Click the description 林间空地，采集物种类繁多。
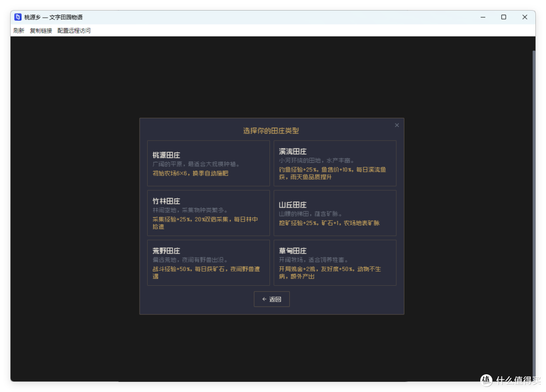Viewport: 546px width, 392px height. point(190,210)
